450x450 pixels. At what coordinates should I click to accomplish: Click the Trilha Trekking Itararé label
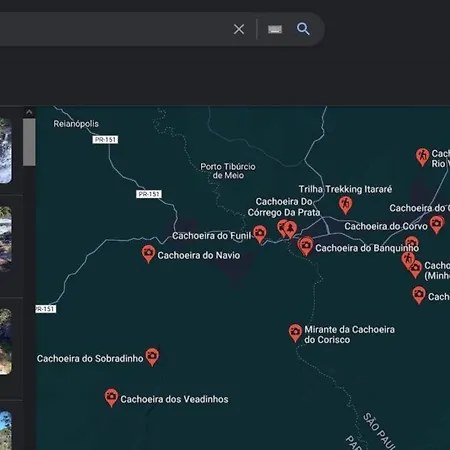tap(345, 189)
